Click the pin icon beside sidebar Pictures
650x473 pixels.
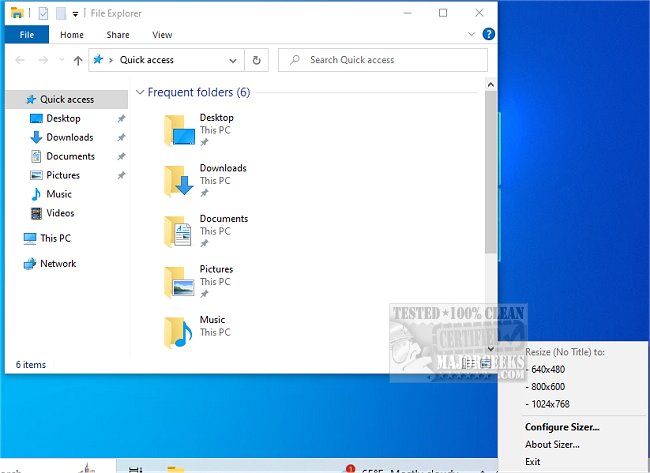pos(121,175)
